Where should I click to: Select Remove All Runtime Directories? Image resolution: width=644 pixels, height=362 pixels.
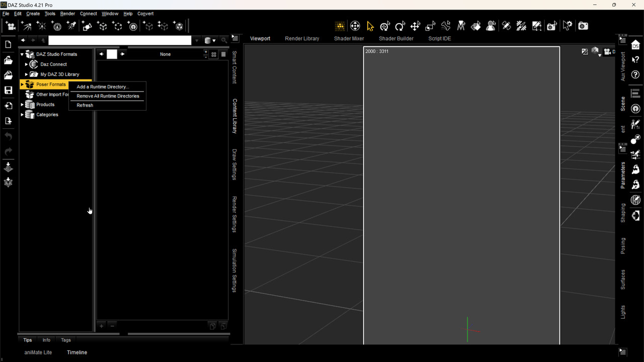click(108, 96)
